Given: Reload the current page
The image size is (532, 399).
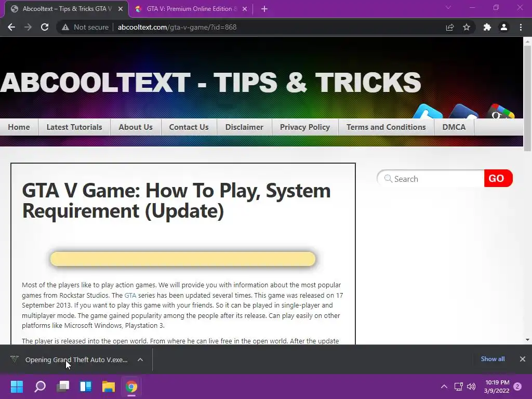Looking at the screenshot, I should 45,27.
